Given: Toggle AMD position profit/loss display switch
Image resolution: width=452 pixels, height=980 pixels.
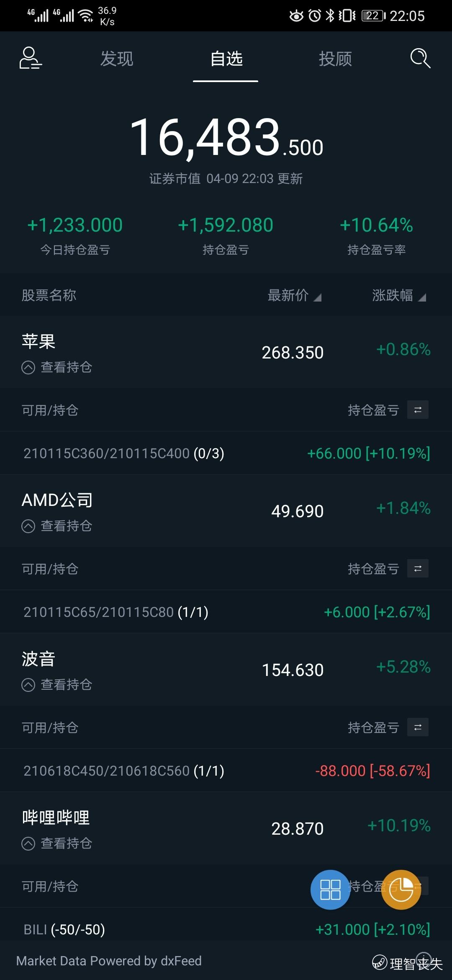Looking at the screenshot, I should pyautogui.click(x=418, y=568).
